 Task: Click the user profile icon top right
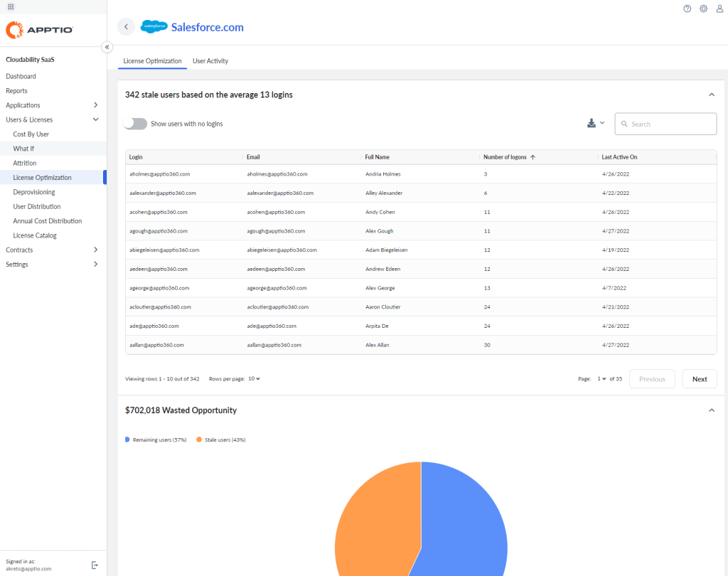tap(720, 9)
